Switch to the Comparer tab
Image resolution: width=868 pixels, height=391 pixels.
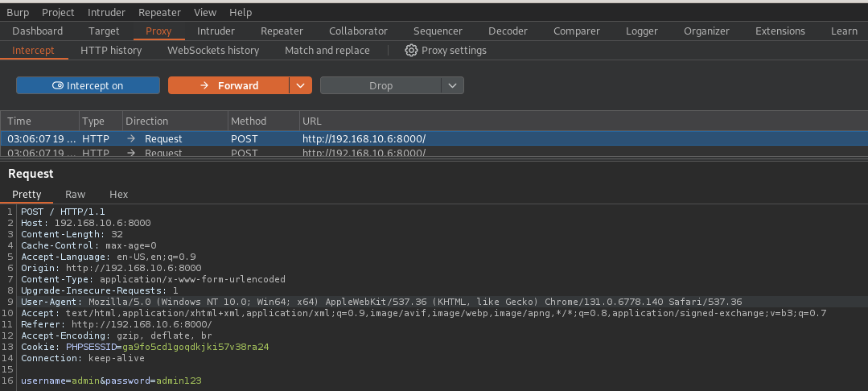(577, 31)
